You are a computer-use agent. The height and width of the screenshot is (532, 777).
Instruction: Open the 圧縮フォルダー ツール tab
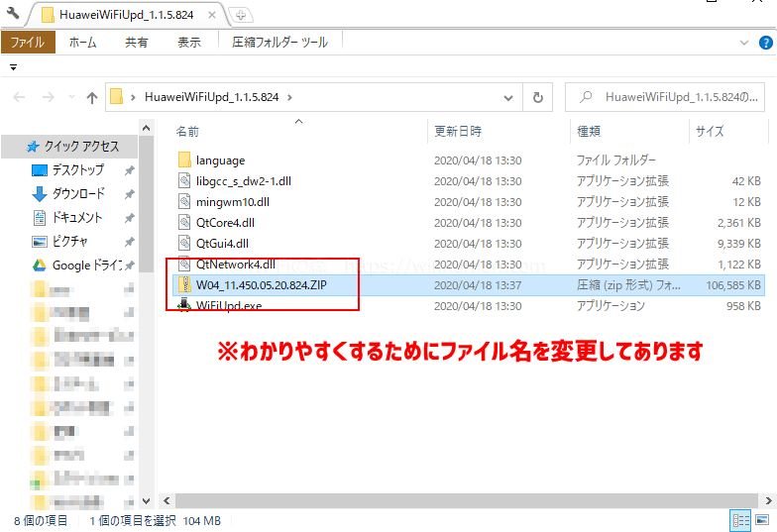(x=279, y=42)
